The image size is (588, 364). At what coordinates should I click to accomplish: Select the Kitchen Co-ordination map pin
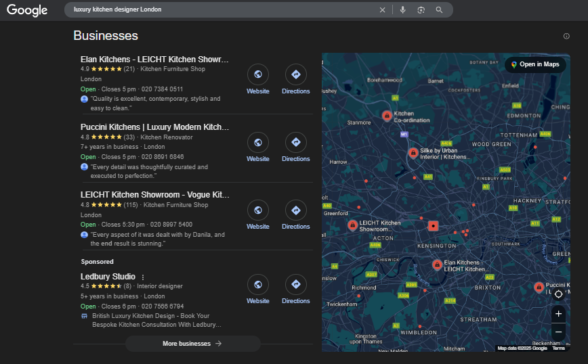[x=386, y=116]
